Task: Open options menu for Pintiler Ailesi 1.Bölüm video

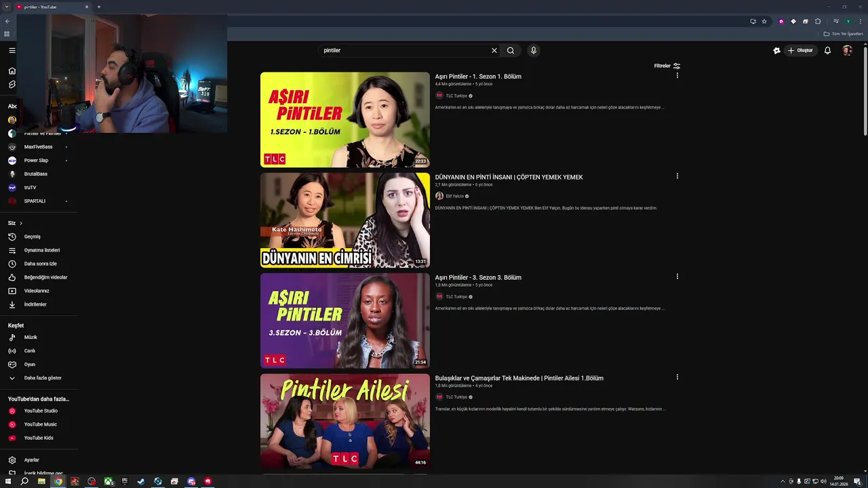Action: 677,377
